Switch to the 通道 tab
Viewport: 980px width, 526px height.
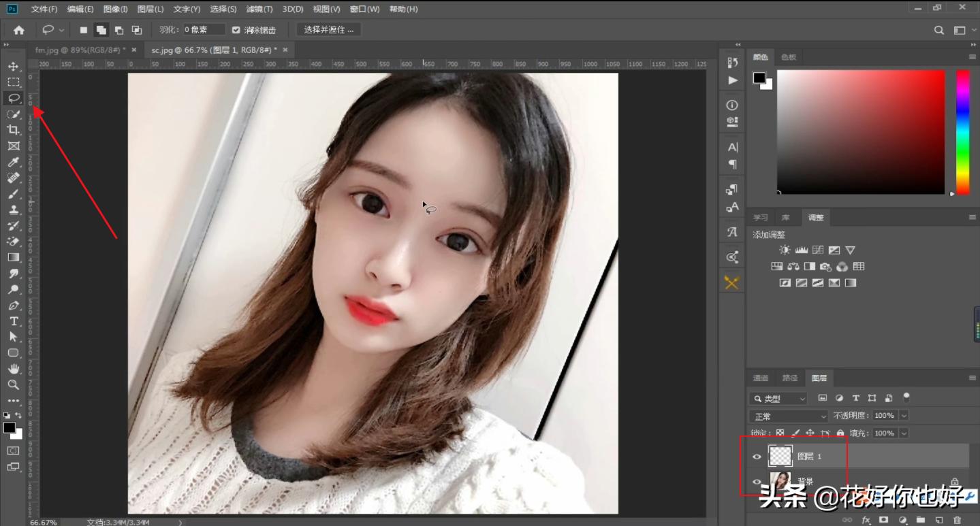point(760,378)
